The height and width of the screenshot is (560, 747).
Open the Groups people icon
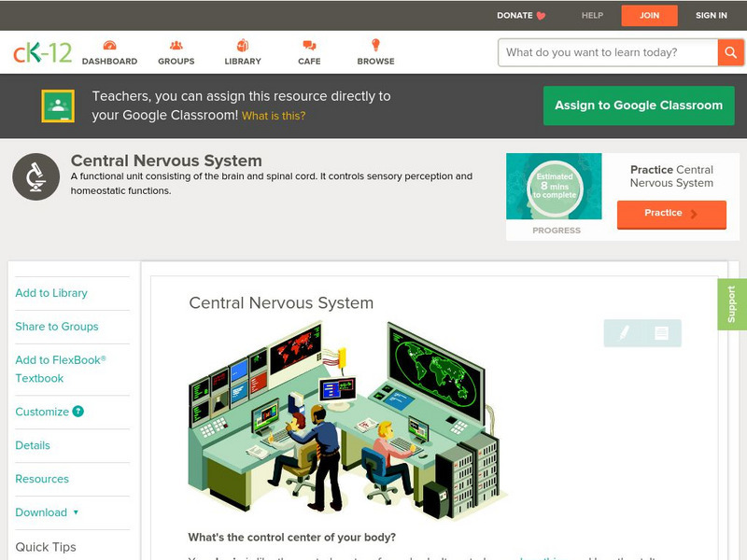176,46
